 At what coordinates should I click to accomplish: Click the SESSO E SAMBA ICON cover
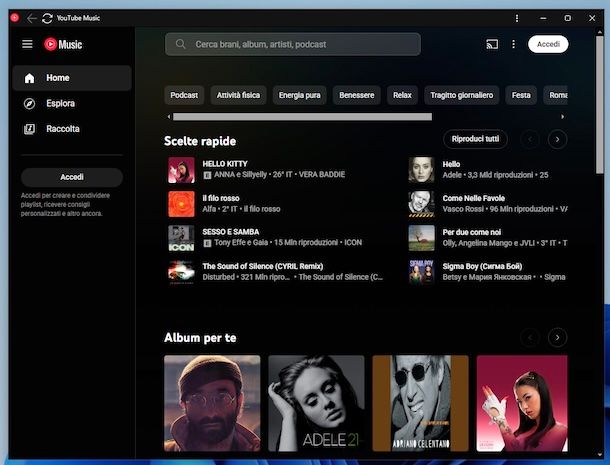tap(181, 238)
